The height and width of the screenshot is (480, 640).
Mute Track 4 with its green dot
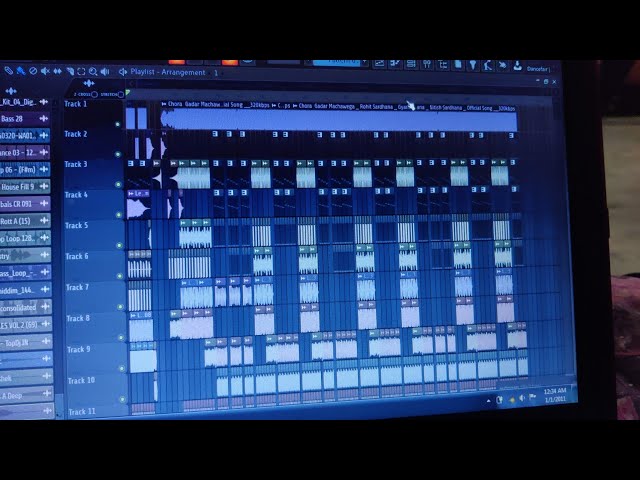119,215
